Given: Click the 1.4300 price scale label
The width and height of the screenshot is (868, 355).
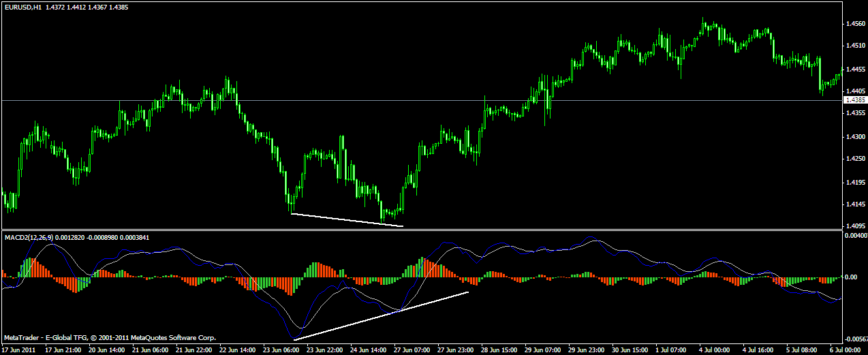Looking at the screenshot, I should pos(854,137).
